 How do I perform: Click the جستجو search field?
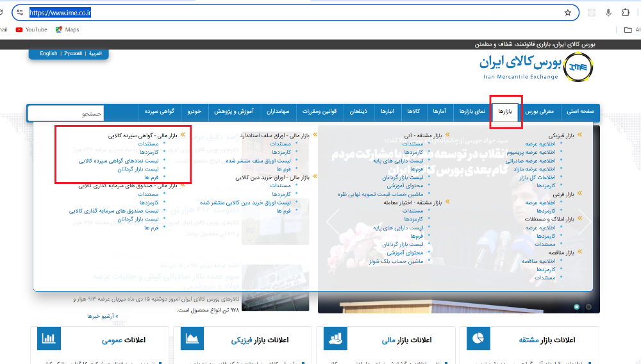tap(65, 113)
